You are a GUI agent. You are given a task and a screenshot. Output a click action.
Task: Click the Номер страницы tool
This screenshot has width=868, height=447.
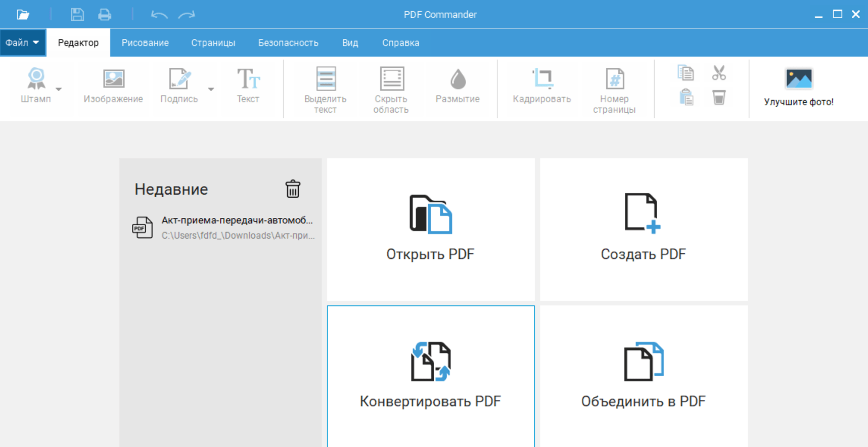(615, 90)
